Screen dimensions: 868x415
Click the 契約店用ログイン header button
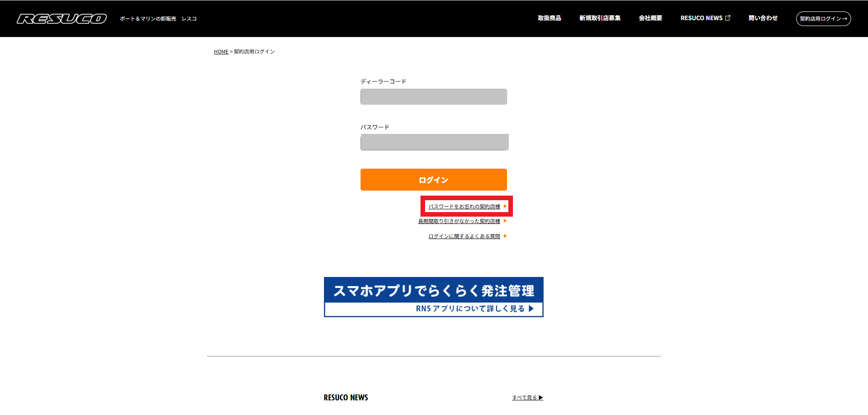pos(823,19)
